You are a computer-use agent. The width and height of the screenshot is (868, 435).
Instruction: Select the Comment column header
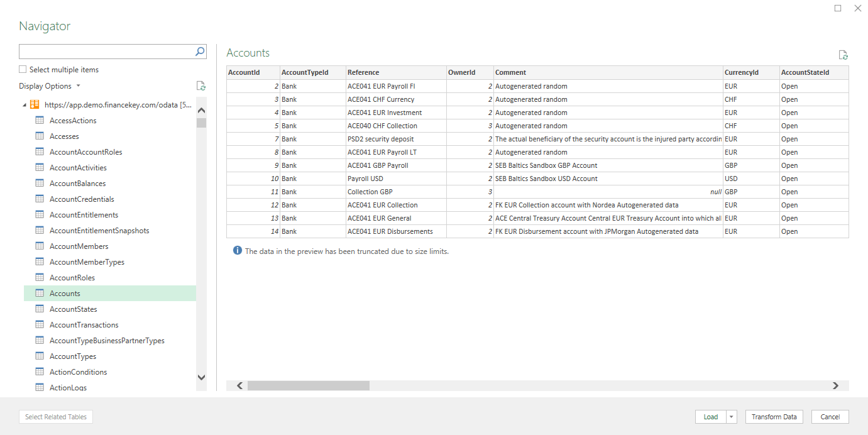click(608, 73)
